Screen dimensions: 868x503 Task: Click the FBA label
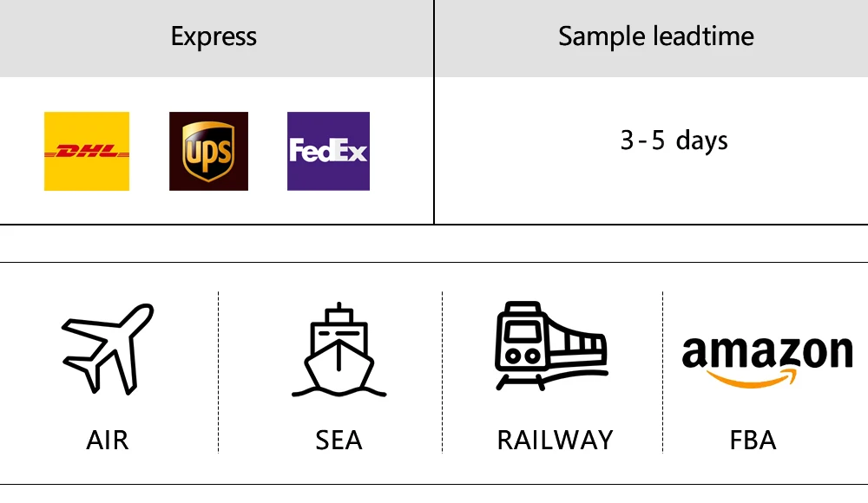point(753,441)
